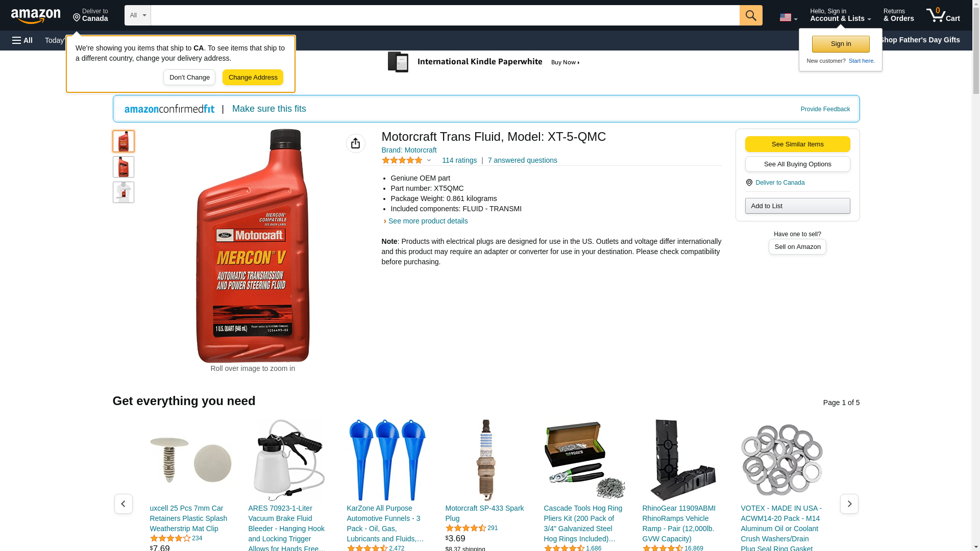
Task: Open Returns & Orders
Action: (899, 15)
